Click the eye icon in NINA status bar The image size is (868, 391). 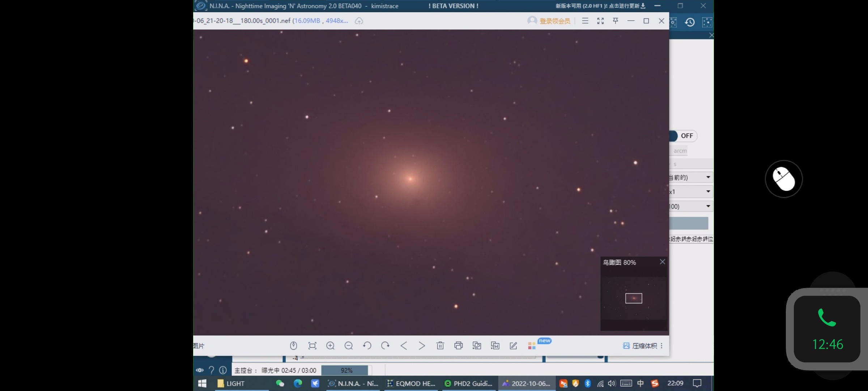(x=200, y=370)
